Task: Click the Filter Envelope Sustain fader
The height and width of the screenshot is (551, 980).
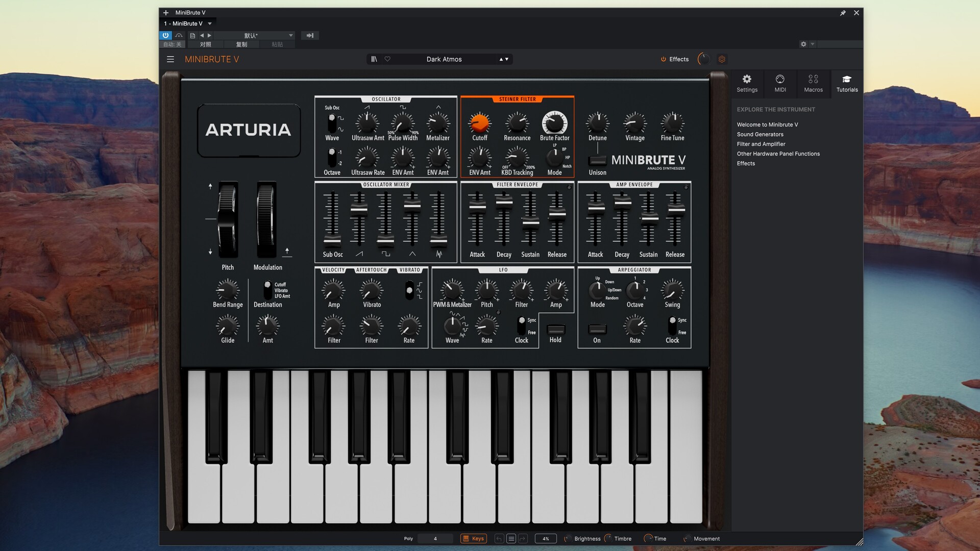Action: [x=530, y=223]
